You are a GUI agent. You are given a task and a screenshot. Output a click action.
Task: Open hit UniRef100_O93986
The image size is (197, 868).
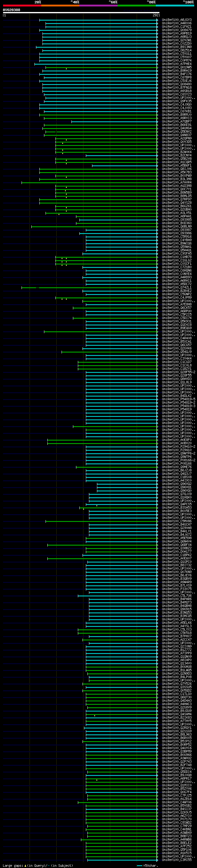click(x=177, y=233)
